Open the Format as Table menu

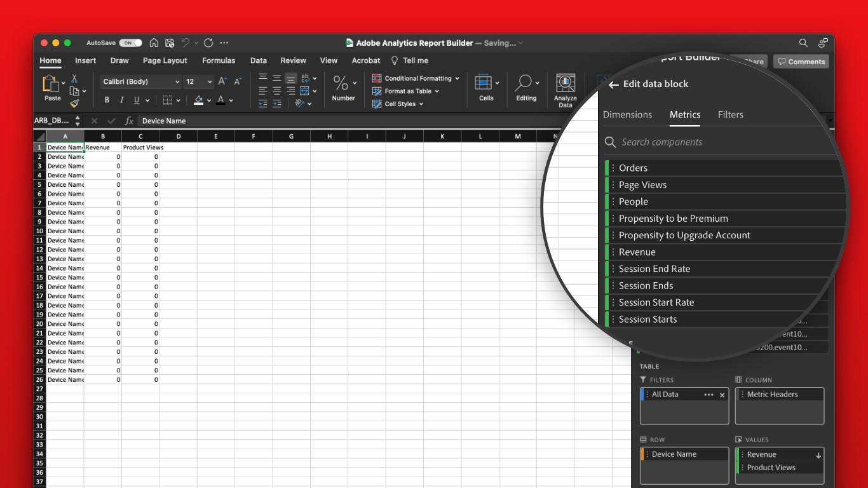405,91
